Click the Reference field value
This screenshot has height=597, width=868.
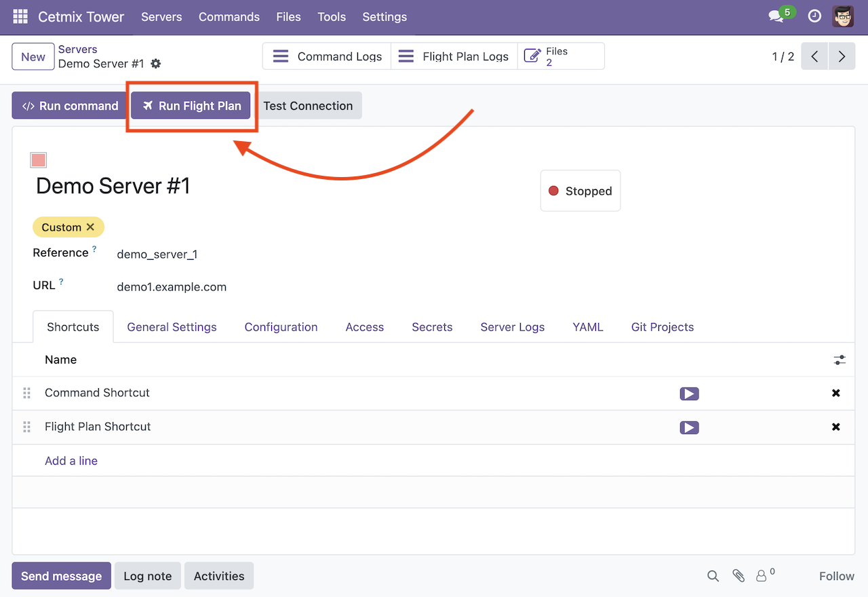(x=157, y=254)
